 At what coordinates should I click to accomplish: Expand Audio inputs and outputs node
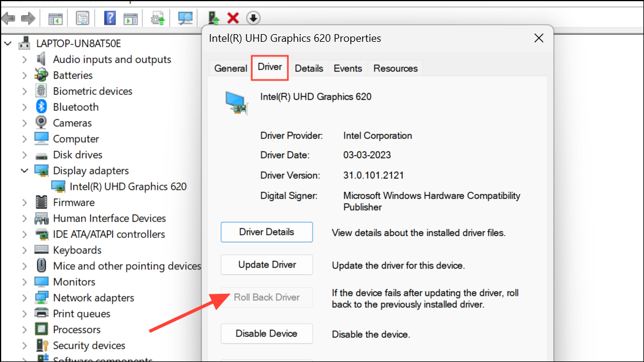click(24, 59)
